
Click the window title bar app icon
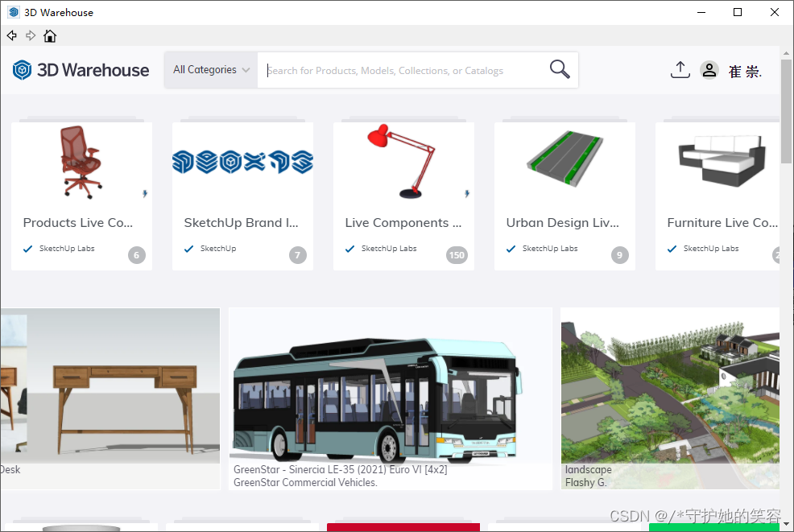coord(14,12)
